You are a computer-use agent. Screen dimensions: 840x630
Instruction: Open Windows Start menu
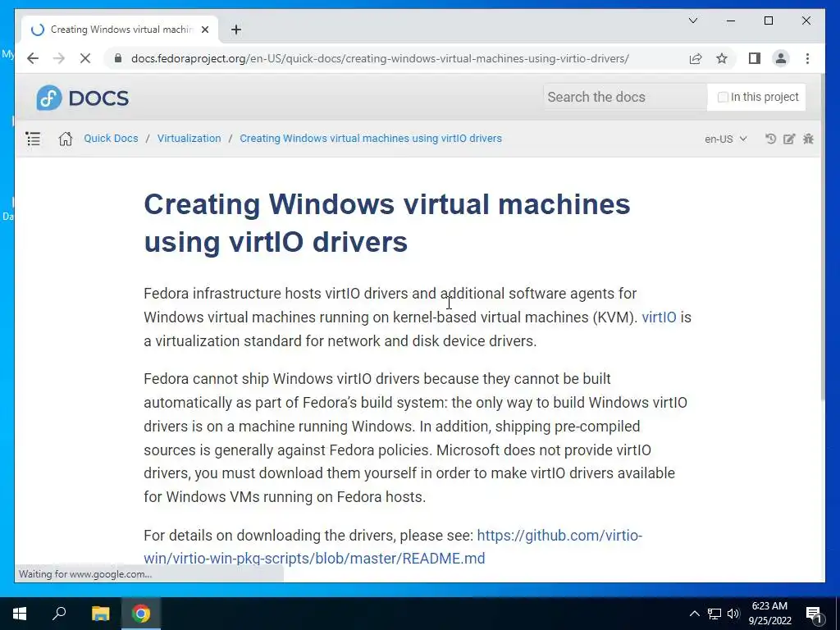point(20,614)
